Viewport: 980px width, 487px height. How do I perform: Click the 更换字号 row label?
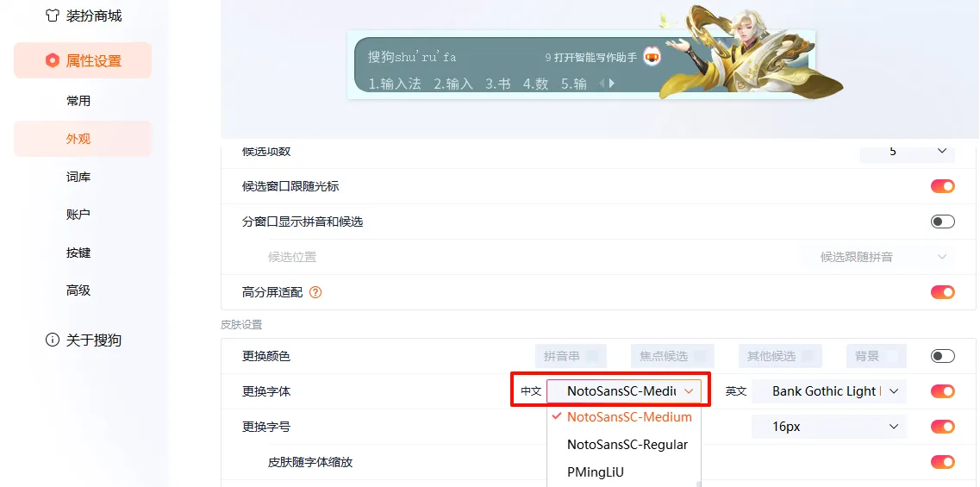[x=266, y=427]
